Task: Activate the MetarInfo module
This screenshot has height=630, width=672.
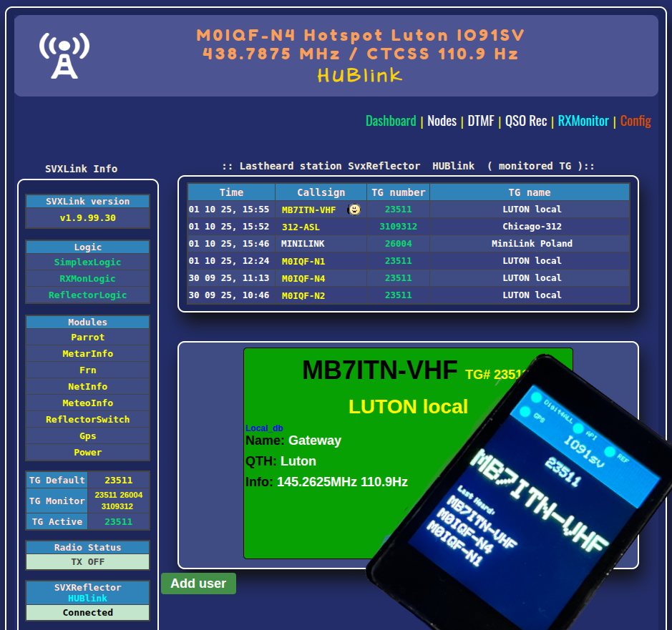Action: coord(87,354)
